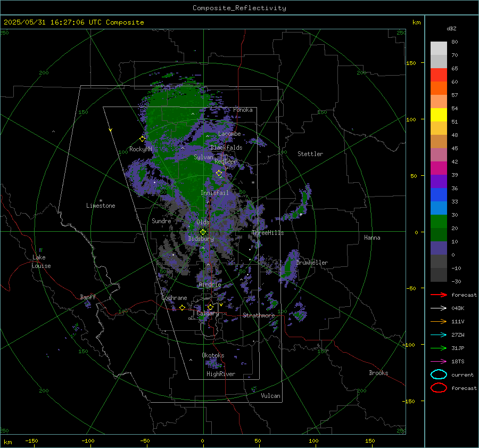Select the magenta 39-42 dBZ swatch

(439, 168)
